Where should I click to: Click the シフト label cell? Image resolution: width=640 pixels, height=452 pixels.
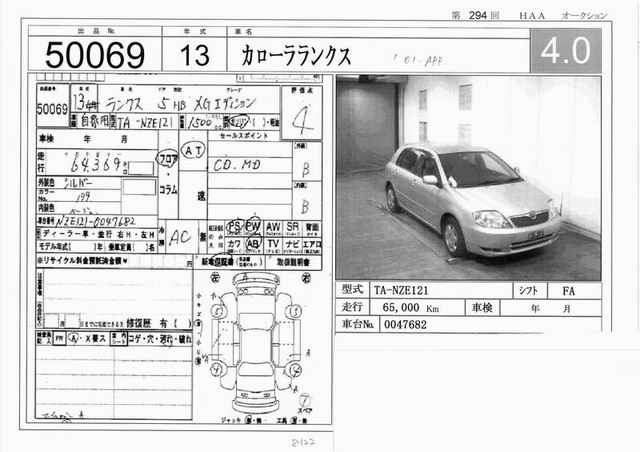point(529,291)
